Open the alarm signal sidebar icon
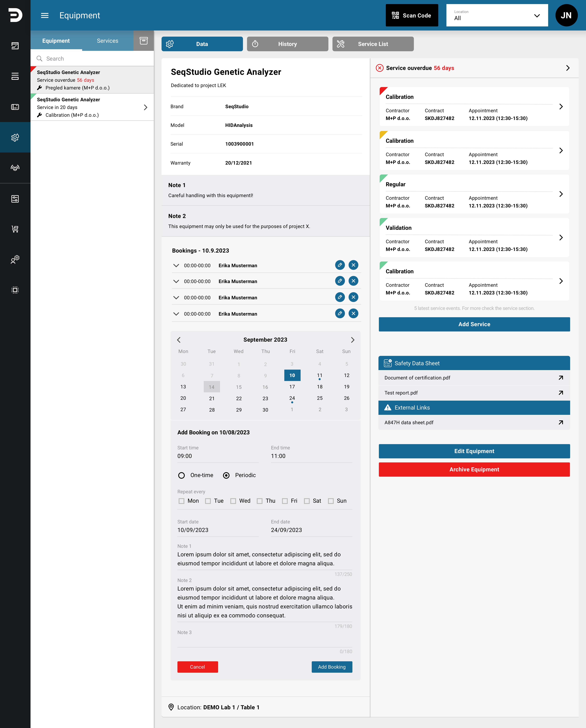Viewport: 586px width, 728px height. point(15,168)
